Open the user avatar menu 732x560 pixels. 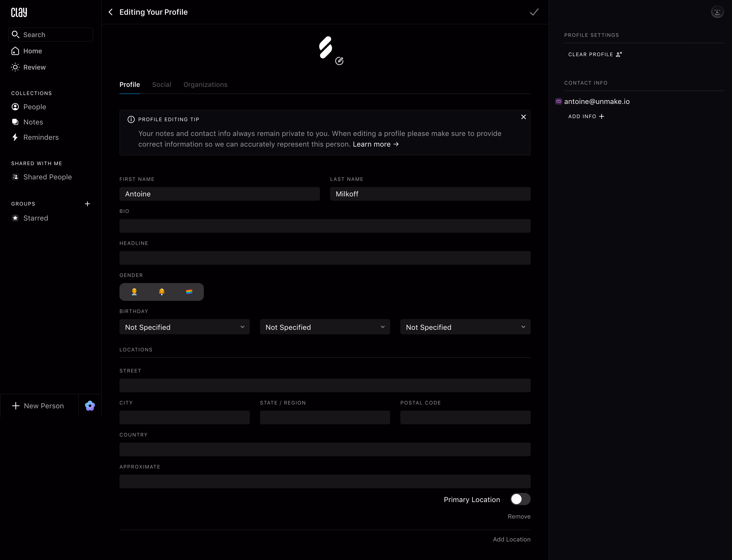[717, 12]
